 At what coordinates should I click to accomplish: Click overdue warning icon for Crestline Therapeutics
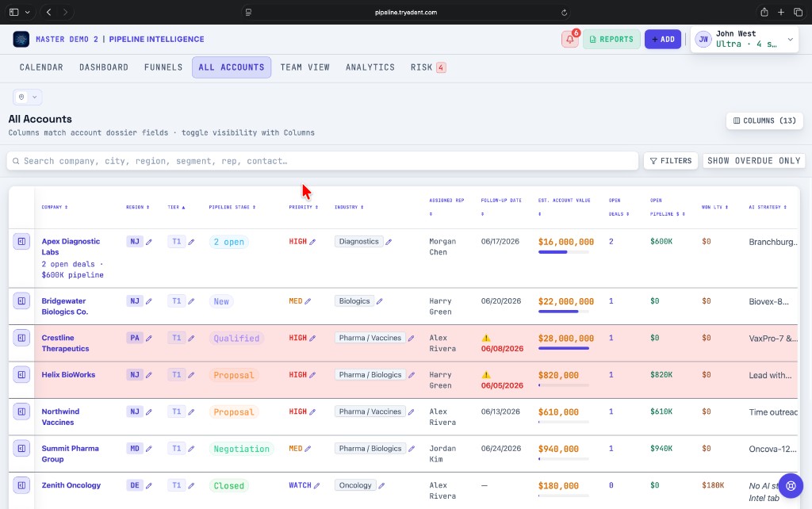486,338
